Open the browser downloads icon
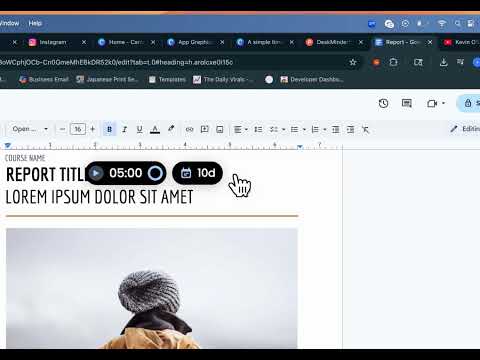Screen dimensions: 480x360 tap(443, 62)
